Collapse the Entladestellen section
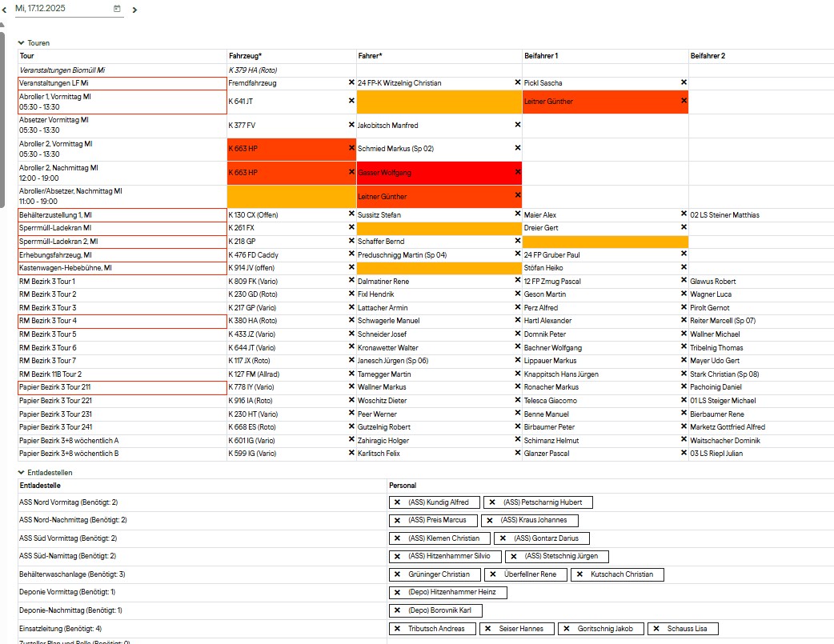Viewport: 834px width, 644px height. click(22, 472)
